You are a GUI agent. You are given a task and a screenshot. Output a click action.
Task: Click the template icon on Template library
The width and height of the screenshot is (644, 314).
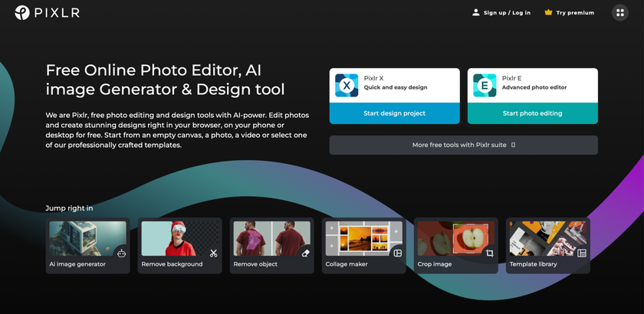tap(582, 253)
